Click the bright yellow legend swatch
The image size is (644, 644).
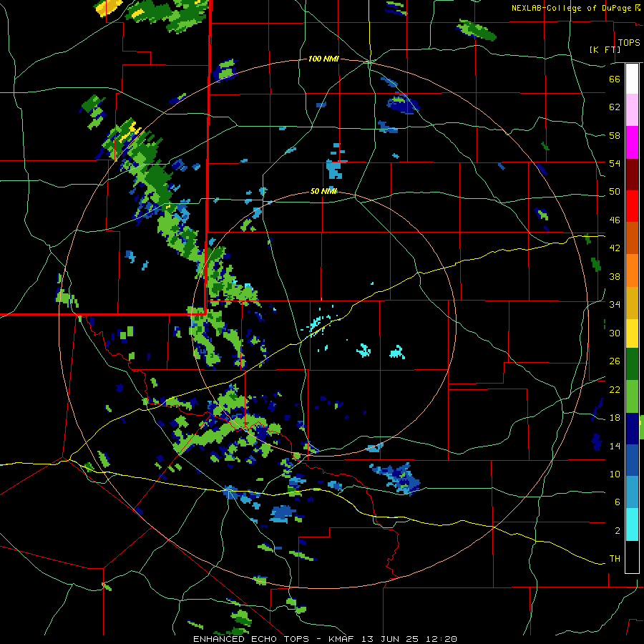tap(632, 333)
